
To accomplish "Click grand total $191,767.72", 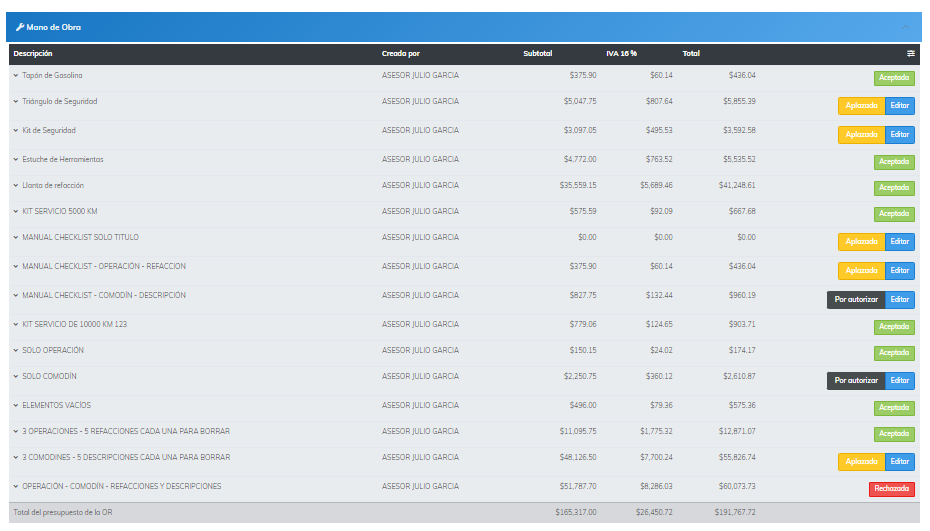I will (x=735, y=513).
